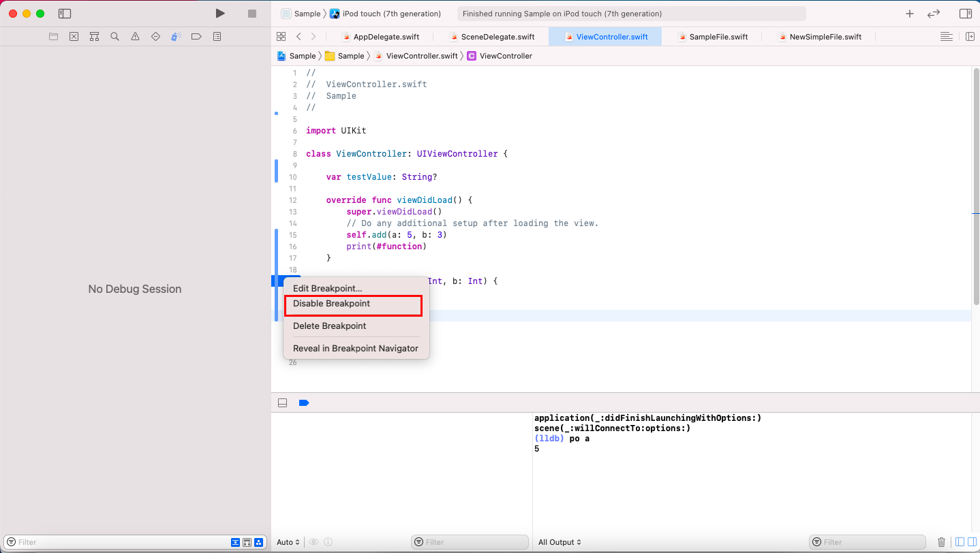Image resolution: width=980 pixels, height=553 pixels.
Task: Open the Breakpoint navigator tag icon
Action: (x=196, y=36)
